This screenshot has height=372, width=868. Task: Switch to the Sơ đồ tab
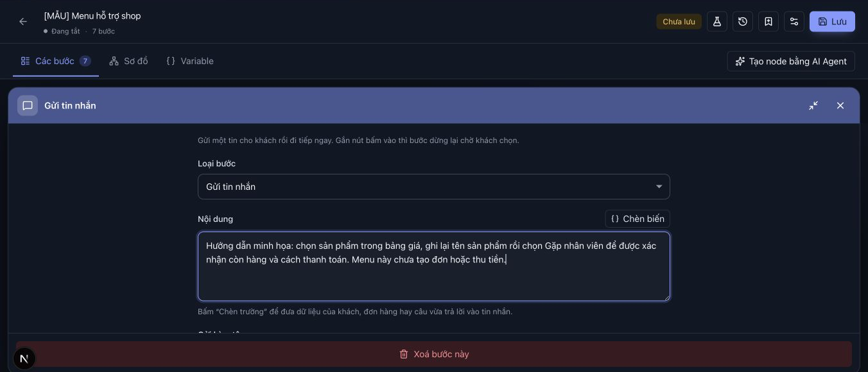pyautogui.click(x=128, y=61)
